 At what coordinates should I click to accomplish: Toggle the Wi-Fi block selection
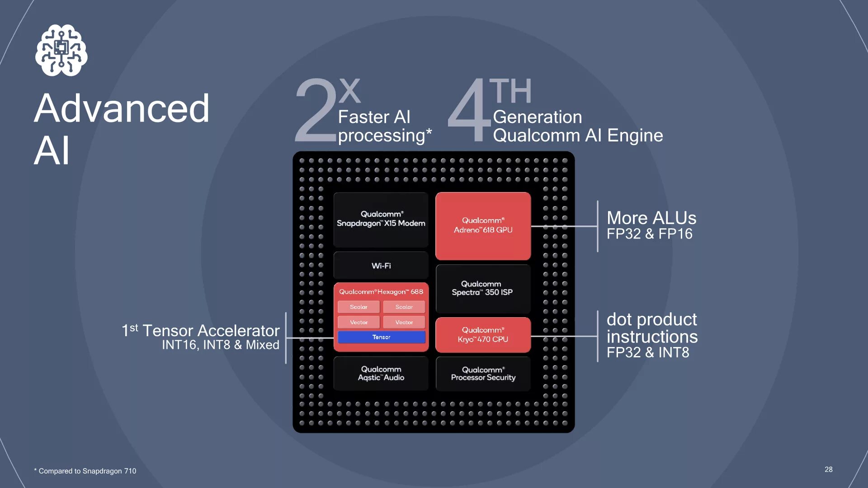(x=379, y=265)
